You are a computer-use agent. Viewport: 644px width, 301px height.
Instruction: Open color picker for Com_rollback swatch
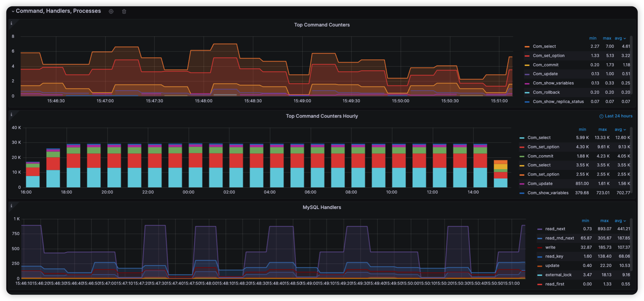527,93
